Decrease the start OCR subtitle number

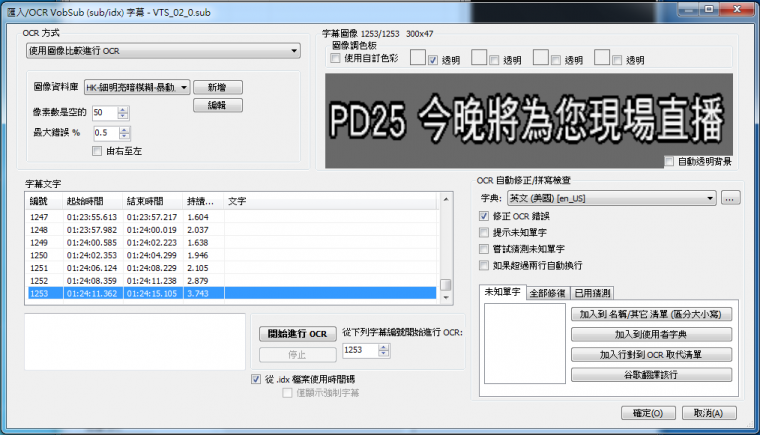click(x=384, y=354)
